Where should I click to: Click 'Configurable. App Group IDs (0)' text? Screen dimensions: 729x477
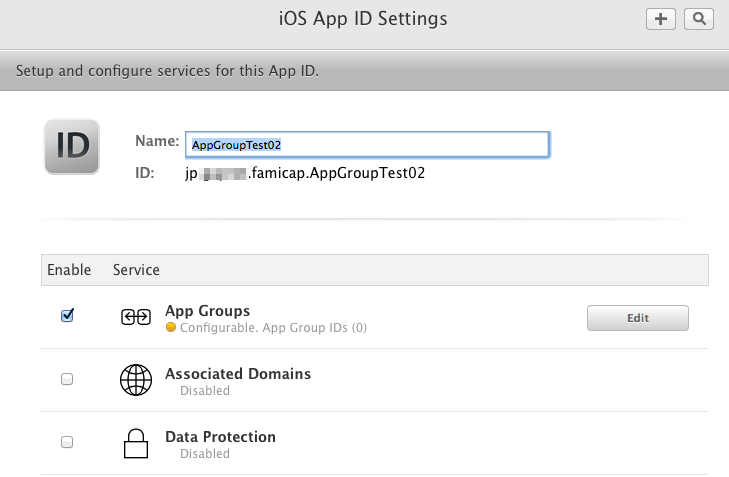pyautogui.click(x=273, y=328)
